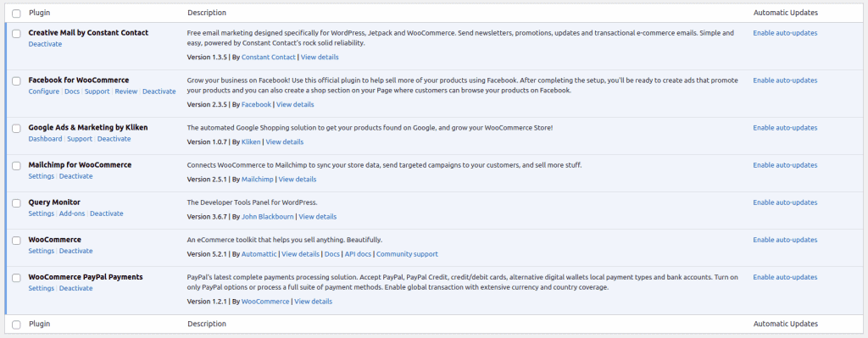Deactivate Google Ads & Marketing by Kliken
Viewport: 868px width, 338px height.
coord(114,139)
